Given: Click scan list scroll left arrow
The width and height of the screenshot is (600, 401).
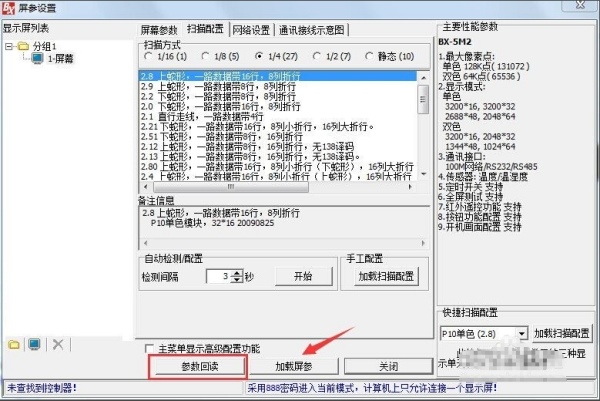Looking at the screenshot, I should (145, 187).
